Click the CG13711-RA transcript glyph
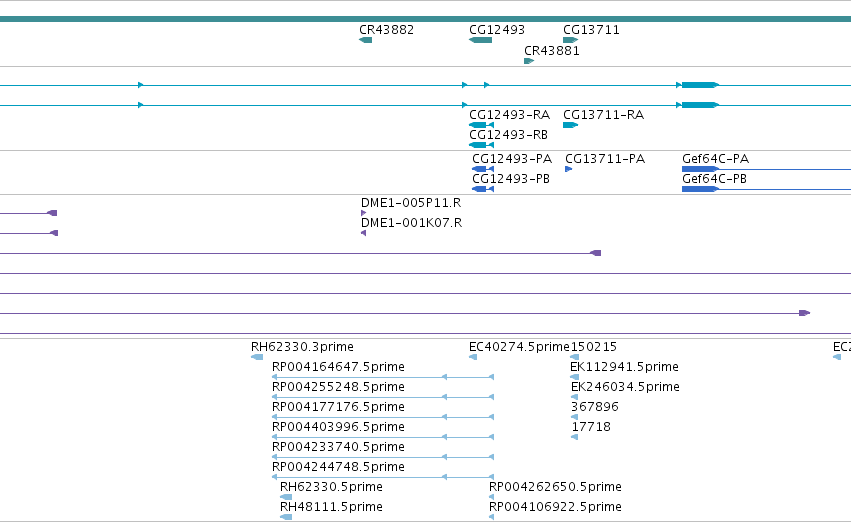 click(x=571, y=125)
